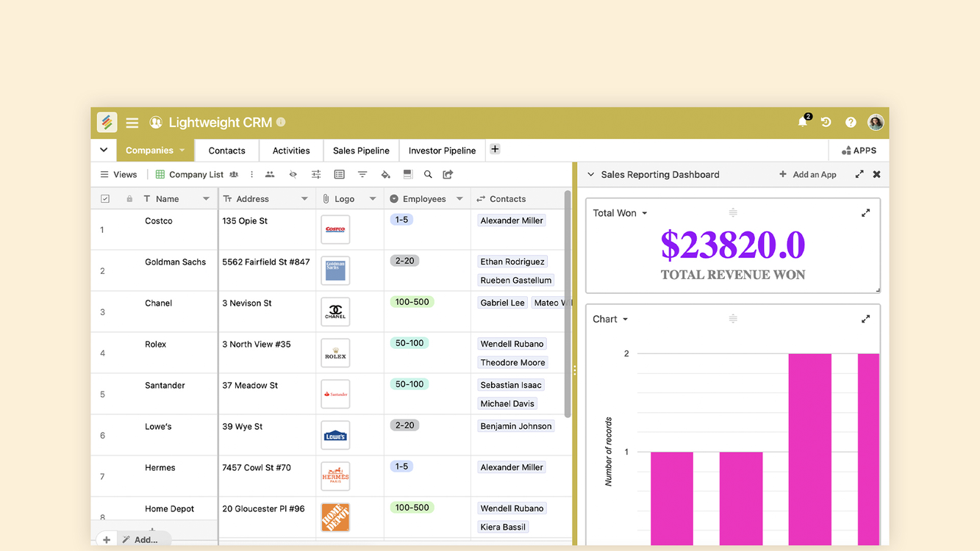
Task: Click the 100-500 employees tag for Chanel
Action: (x=412, y=302)
